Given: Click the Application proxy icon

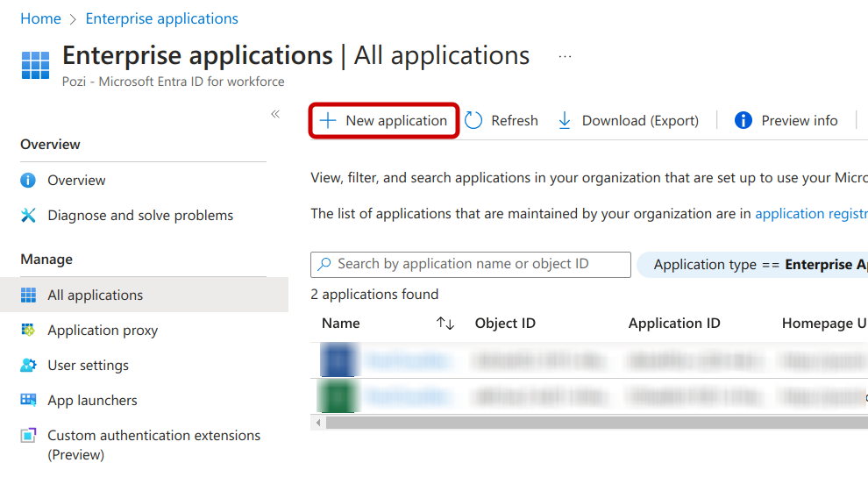Looking at the screenshot, I should pos(29,330).
